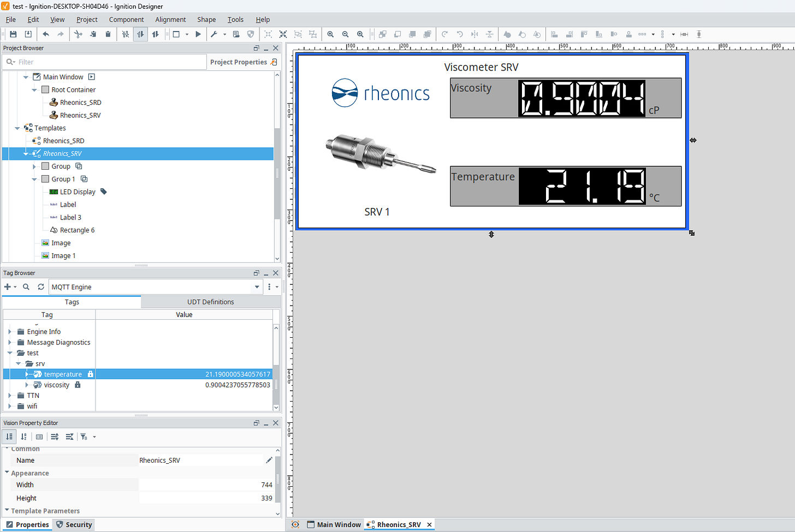Expand the TTN tag folder
Screen dimensions: 795x532
(10, 396)
